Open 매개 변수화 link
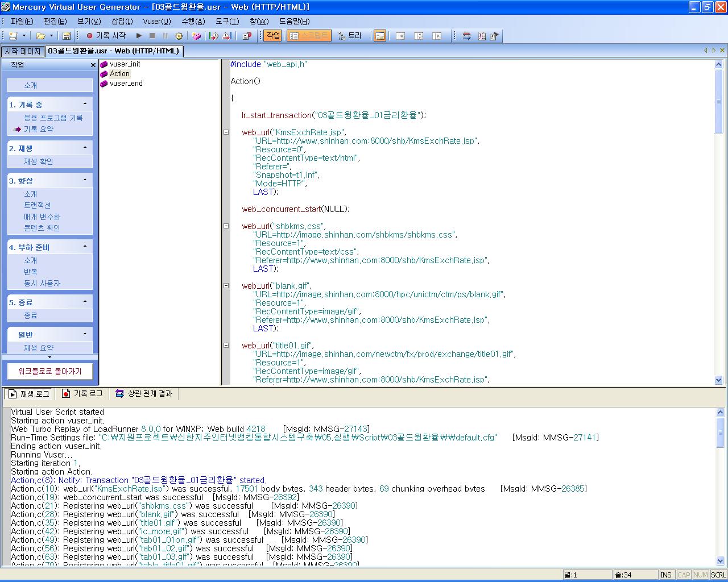The height and width of the screenshot is (582, 728). [x=42, y=217]
